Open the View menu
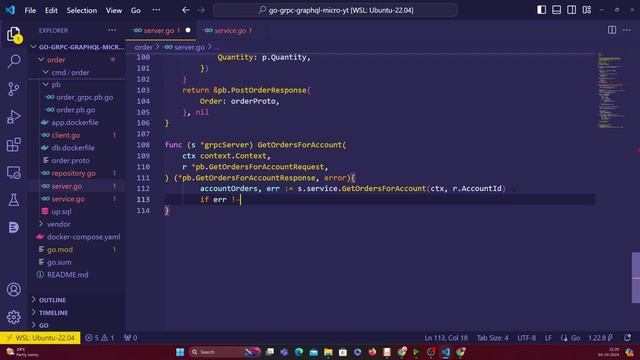Screen dimensions: 640x360 click(x=113, y=10)
